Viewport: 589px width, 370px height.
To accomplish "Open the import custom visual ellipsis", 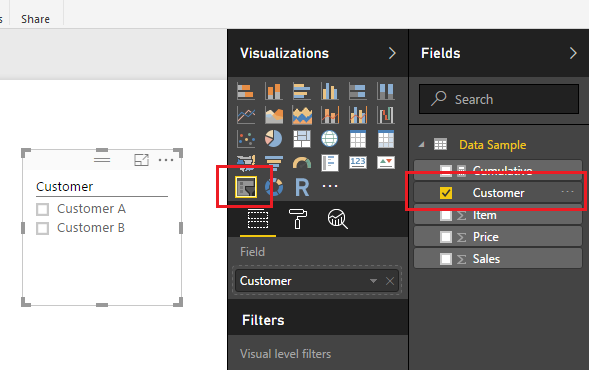I will coord(330,186).
